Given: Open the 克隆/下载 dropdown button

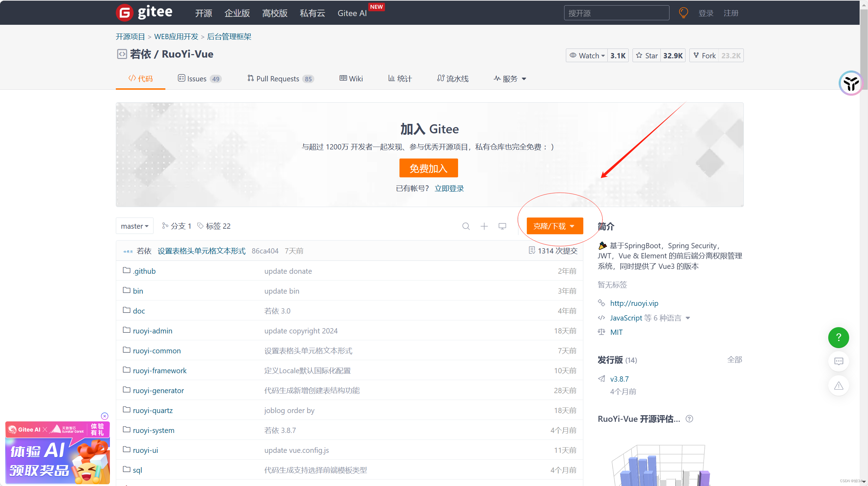Looking at the screenshot, I should coord(554,226).
